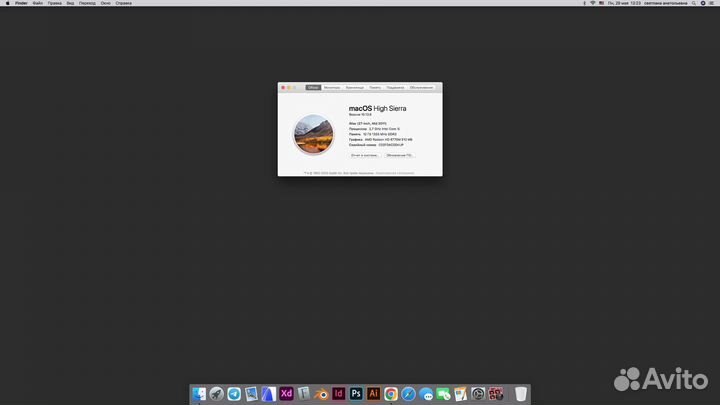Viewport: 720px width, 405px height.
Task: Open the Справка menu
Action: (x=124, y=3)
